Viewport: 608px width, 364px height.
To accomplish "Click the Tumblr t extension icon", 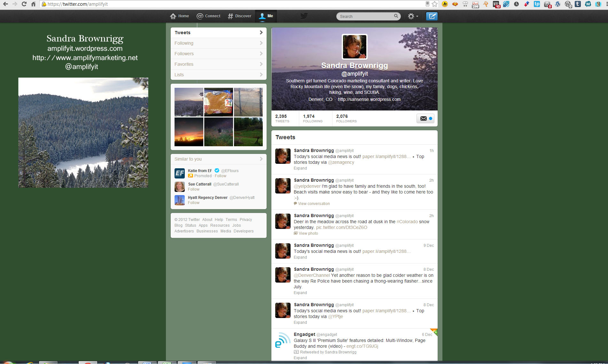I will coord(578,4).
